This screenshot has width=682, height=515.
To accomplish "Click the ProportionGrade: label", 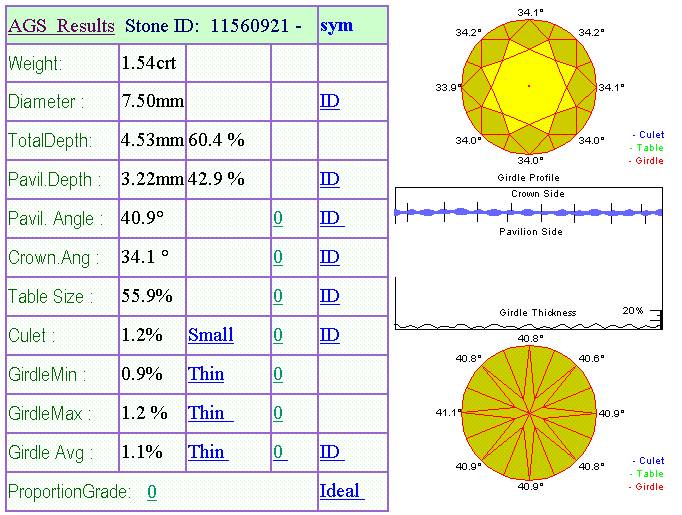I will click(x=69, y=492).
